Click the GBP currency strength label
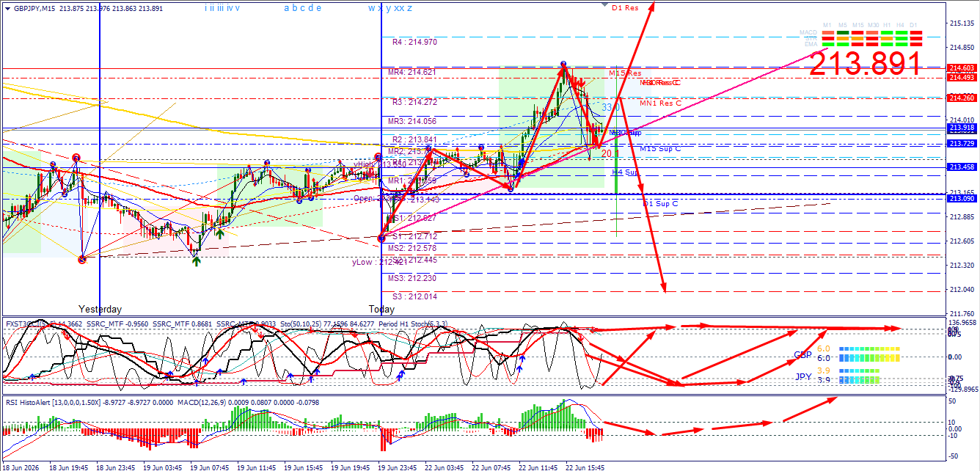 click(804, 354)
